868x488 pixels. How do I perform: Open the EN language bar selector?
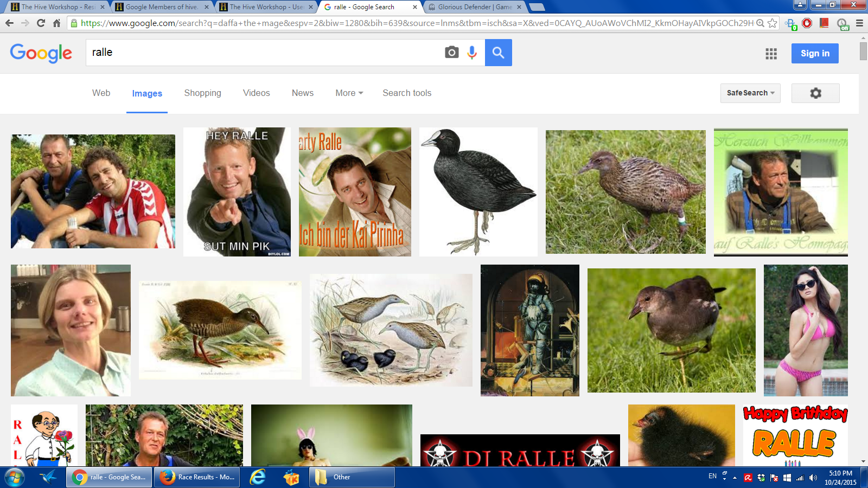tap(712, 476)
